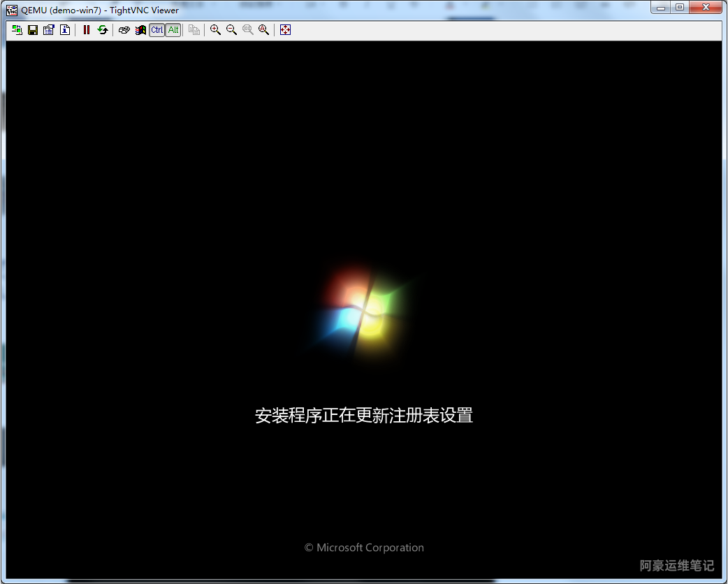Open the Connection Options icon
The height and width of the screenshot is (584, 728).
[49, 30]
